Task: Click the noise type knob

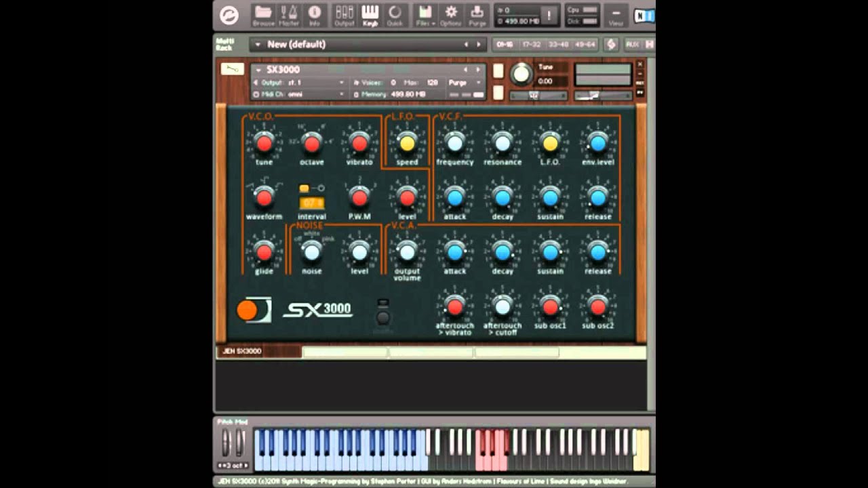Action: coord(311,252)
